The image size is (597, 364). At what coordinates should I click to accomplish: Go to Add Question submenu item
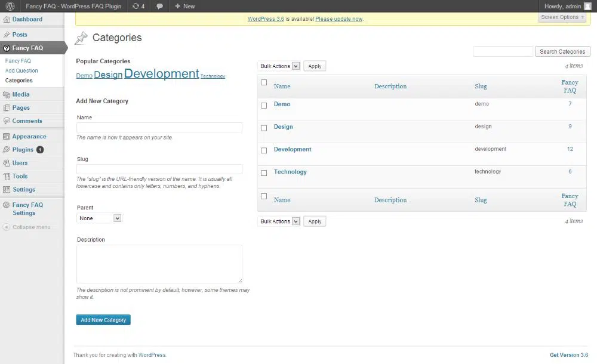pos(21,70)
